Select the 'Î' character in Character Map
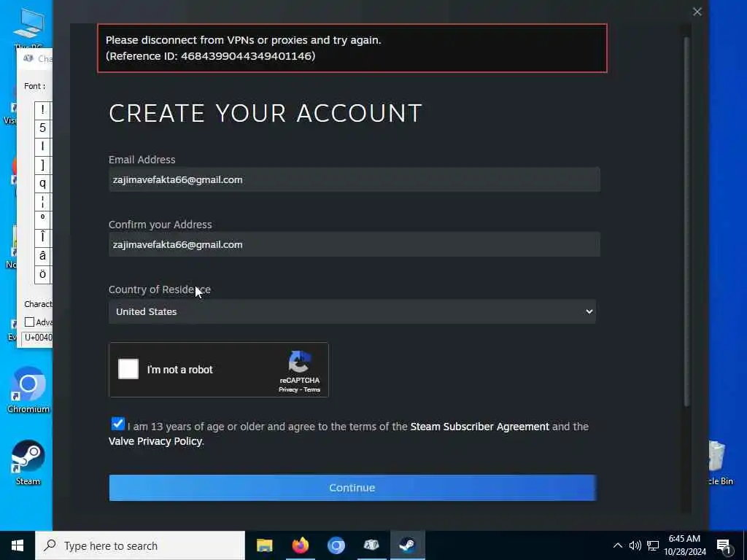Screen dimensions: 747x560 pos(42,238)
